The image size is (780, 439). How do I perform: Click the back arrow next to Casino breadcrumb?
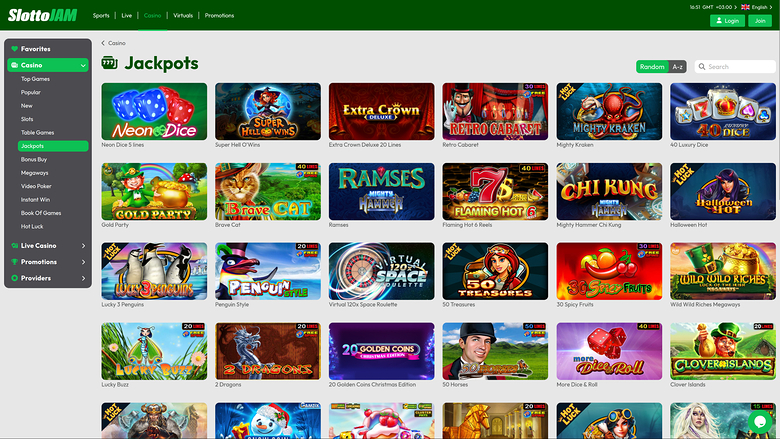(x=103, y=43)
